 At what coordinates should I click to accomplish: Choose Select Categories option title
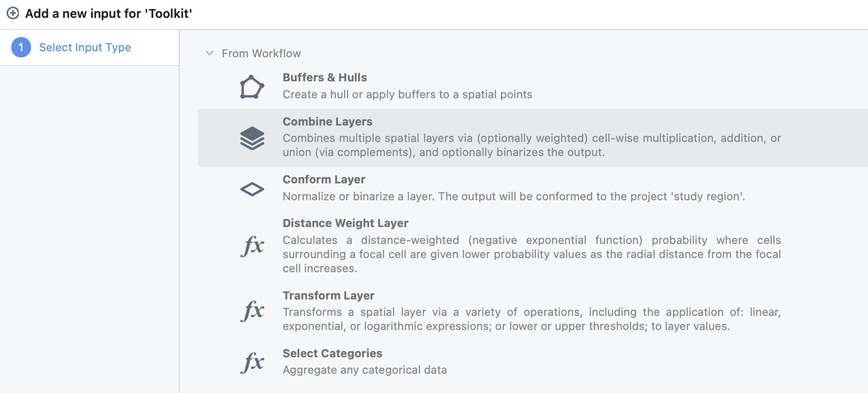(x=332, y=354)
